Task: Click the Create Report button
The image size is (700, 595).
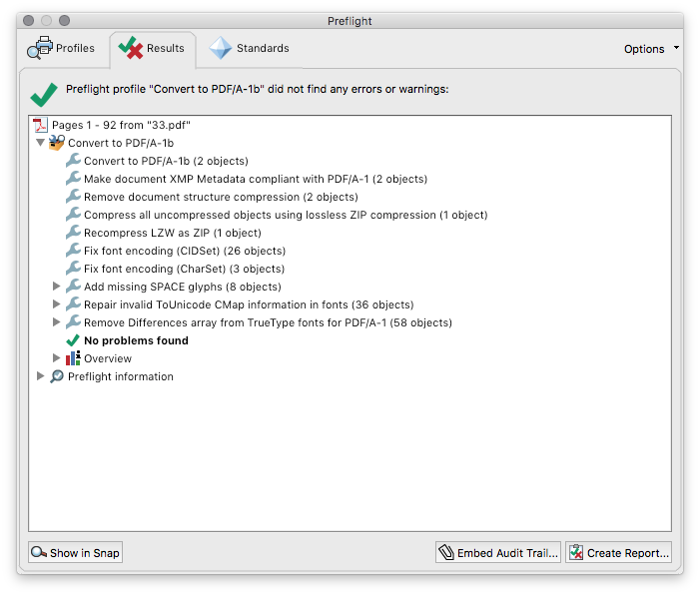Action: pos(619,553)
